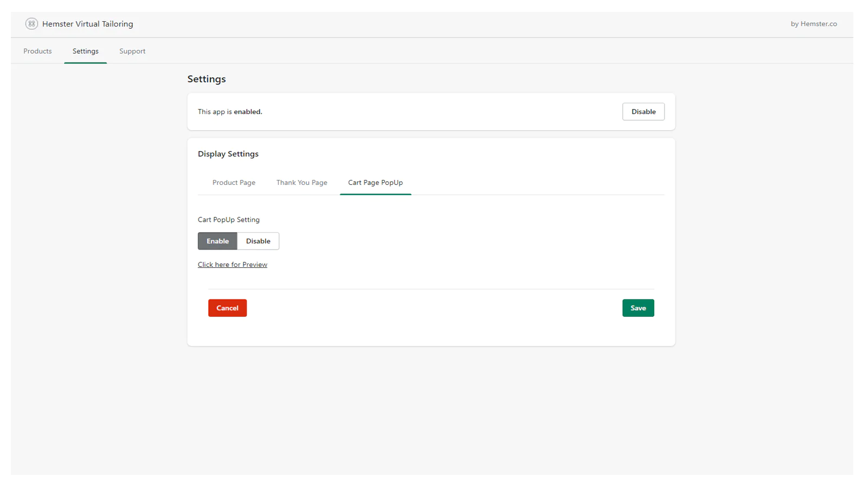Image resolution: width=868 pixels, height=488 pixels.
Task: Click the by Hemster.co text
Action: (x=814, y=24)
